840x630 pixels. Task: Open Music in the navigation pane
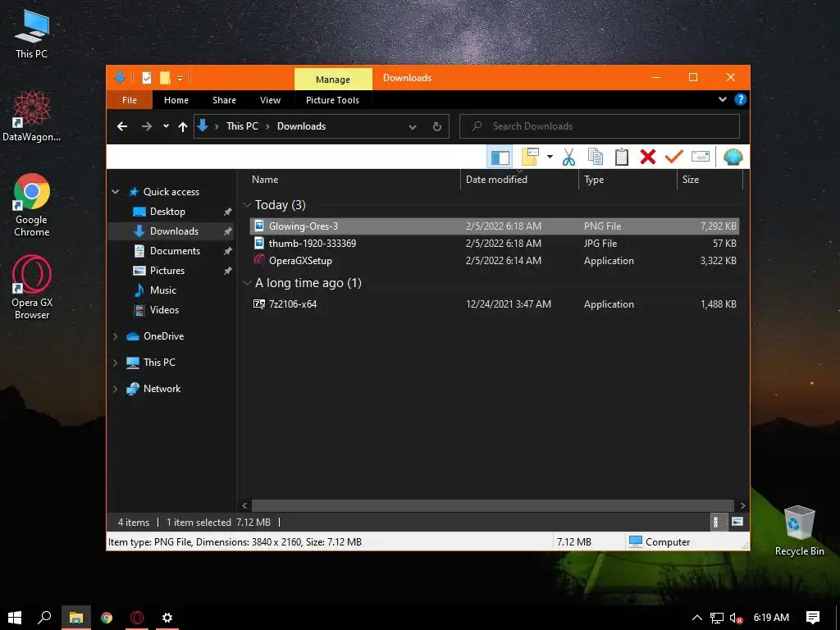click(x=163, y=290)
